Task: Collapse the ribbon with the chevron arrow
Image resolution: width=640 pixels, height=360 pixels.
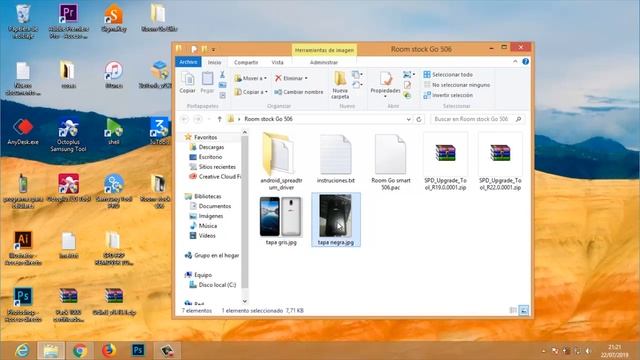Action: pyautogui.click(x=515, y=62)
